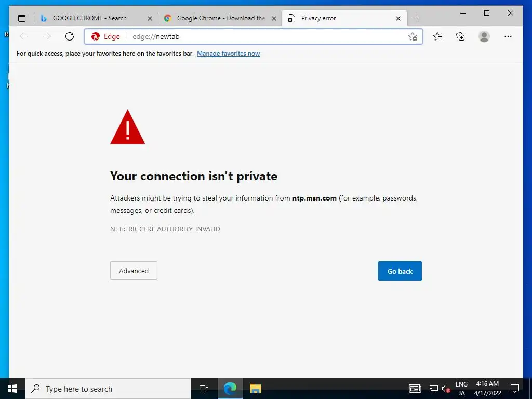The width and height of the screenshot is (532, 399).
Task: Close the Google Chrome - Download tab
Action: coord(274,19)
